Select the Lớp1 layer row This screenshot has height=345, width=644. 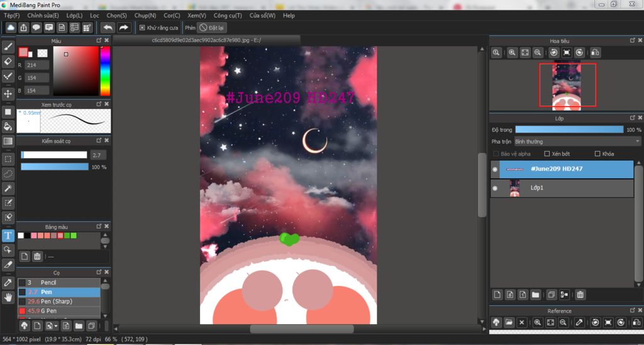click(562, 188)
